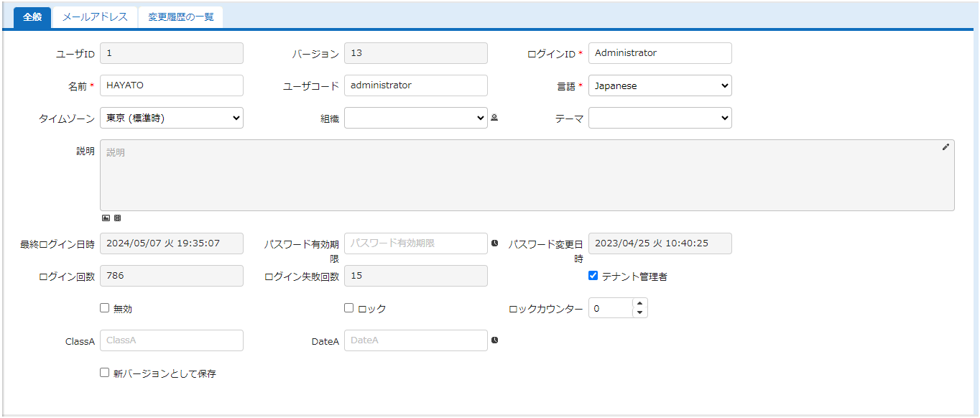The height and width of the screenshot is (418, 980).
Task: Switch to the メールアドレス tab
Action: (95, 17)
